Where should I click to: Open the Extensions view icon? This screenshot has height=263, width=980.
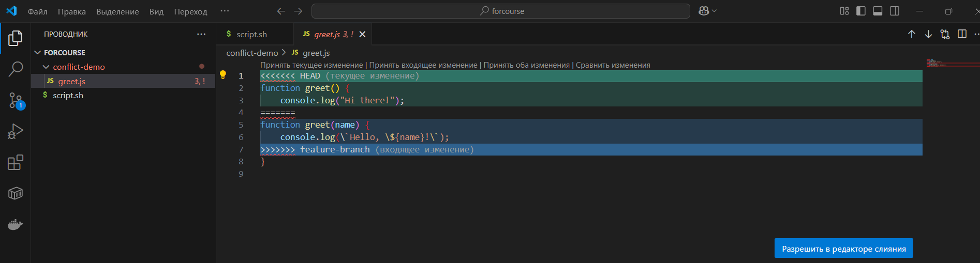pyautogui.click(x=16, y=162)
